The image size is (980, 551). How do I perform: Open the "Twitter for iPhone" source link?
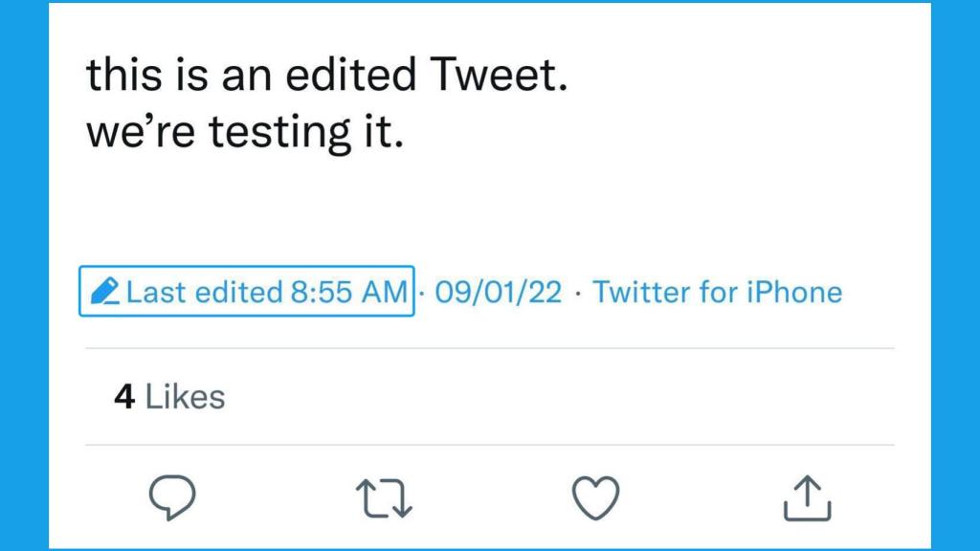point(718,292)
